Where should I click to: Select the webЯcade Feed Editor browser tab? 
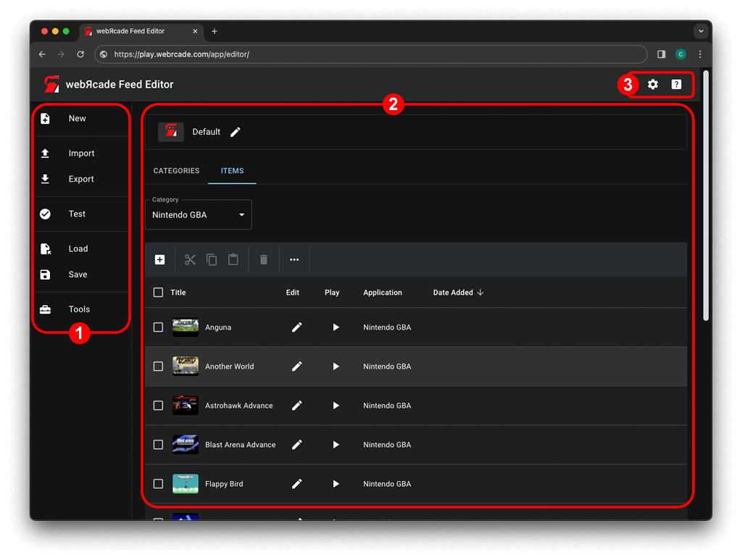[x=141, y=31]
